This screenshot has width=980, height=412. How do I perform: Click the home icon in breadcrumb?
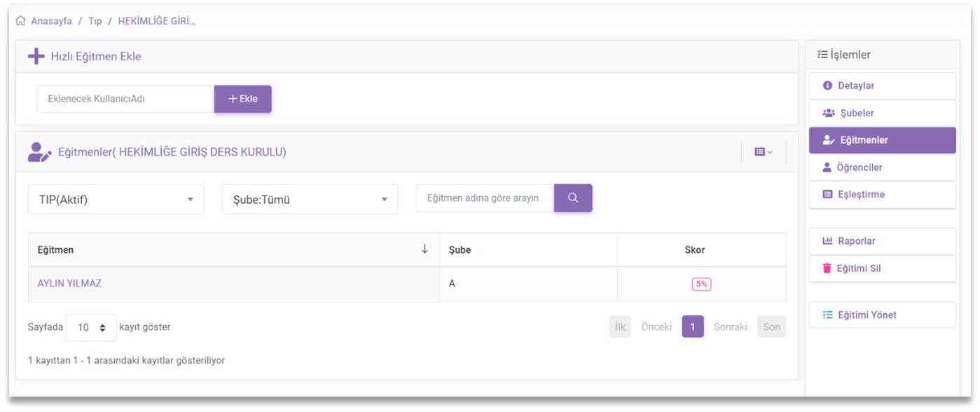pos(20,21)
